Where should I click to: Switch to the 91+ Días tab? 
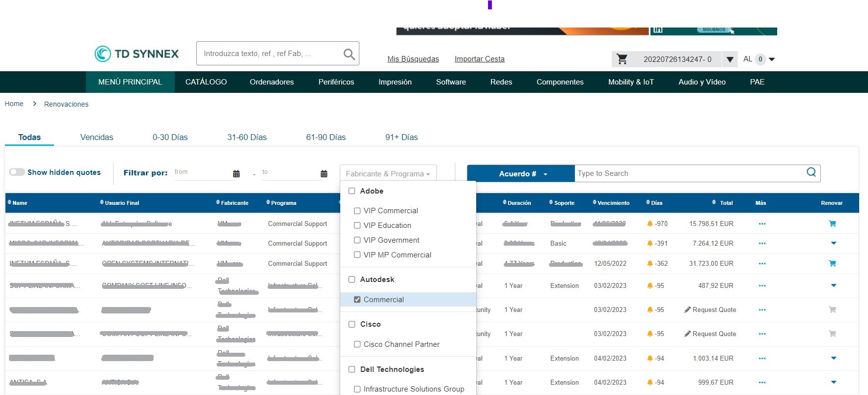[x=402, y=137]
